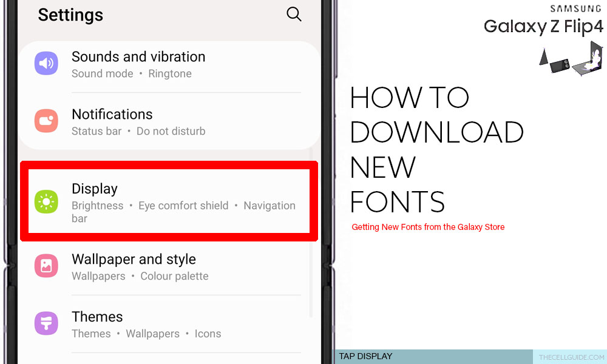Tap the Sounds and vibration speaker icon
Image resolution: width=607 pixels, height=364 pixels.
click(46, 63)
